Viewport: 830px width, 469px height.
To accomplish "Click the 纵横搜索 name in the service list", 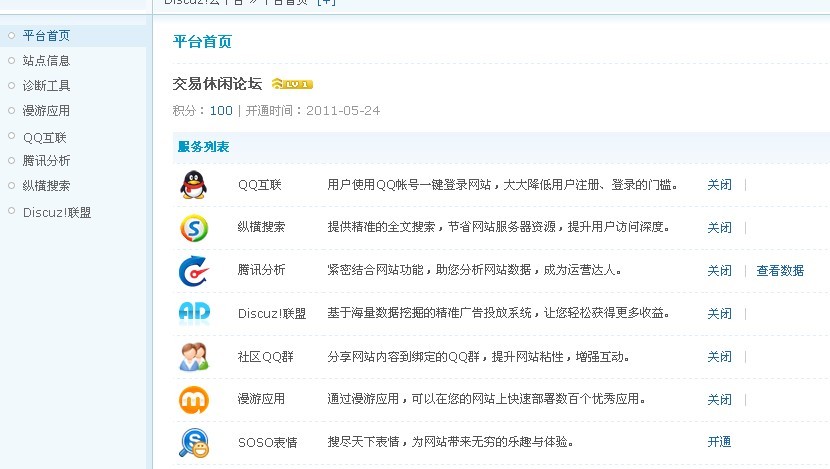I will coord(261,227).
